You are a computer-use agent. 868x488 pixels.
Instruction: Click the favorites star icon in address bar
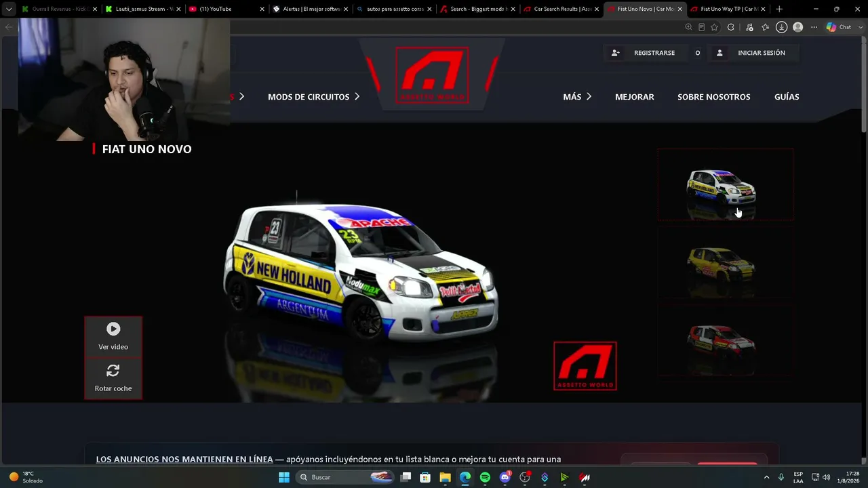[714, 27]
